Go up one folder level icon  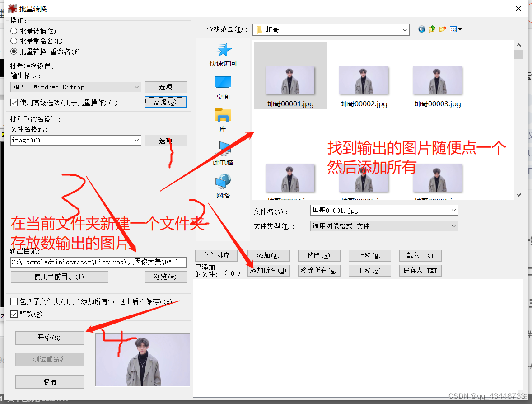(x=432, y=29)
